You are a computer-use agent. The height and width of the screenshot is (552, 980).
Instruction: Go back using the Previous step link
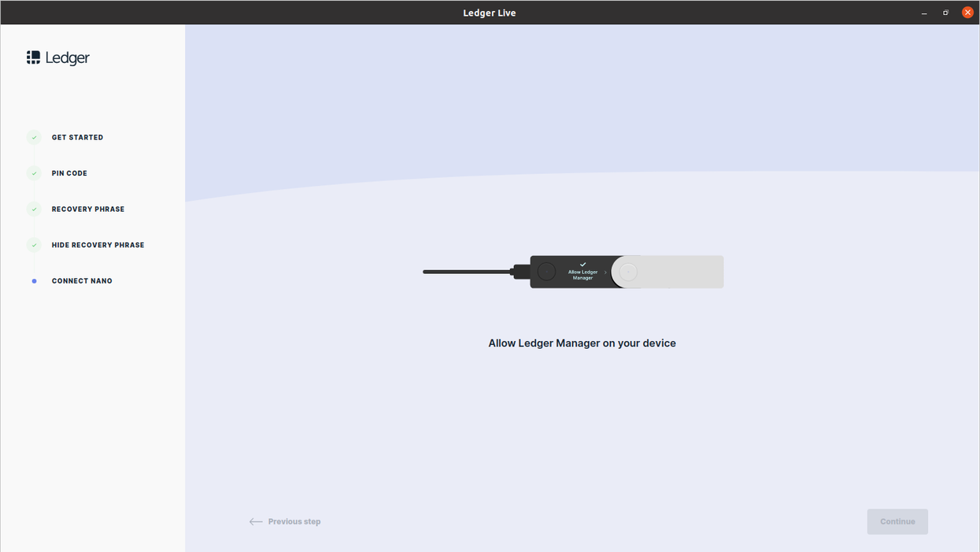pyautogui.click(x=294, y=521)
